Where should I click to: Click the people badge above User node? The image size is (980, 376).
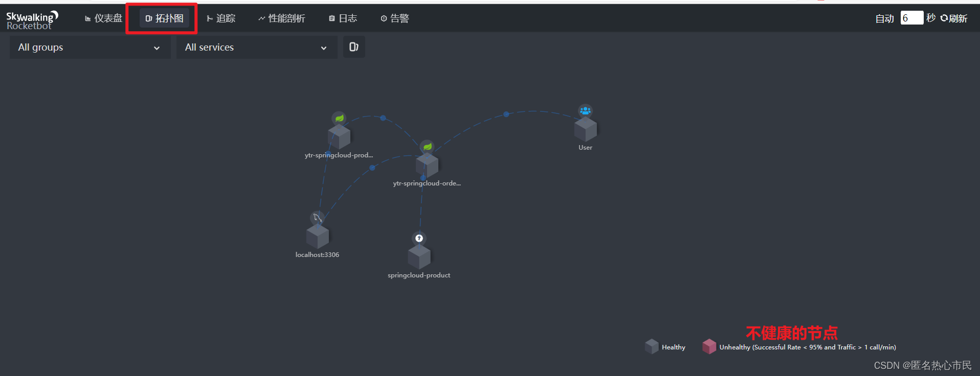click(x=585, y=111)
